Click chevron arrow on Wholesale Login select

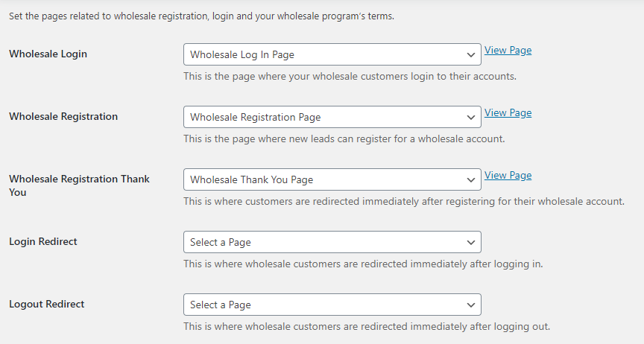click(470, 54)
